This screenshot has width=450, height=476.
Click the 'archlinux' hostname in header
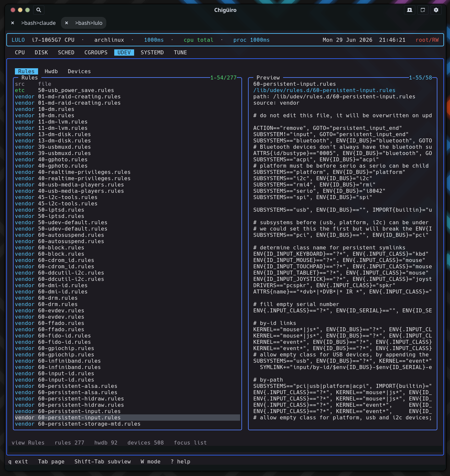pos(109,40)
